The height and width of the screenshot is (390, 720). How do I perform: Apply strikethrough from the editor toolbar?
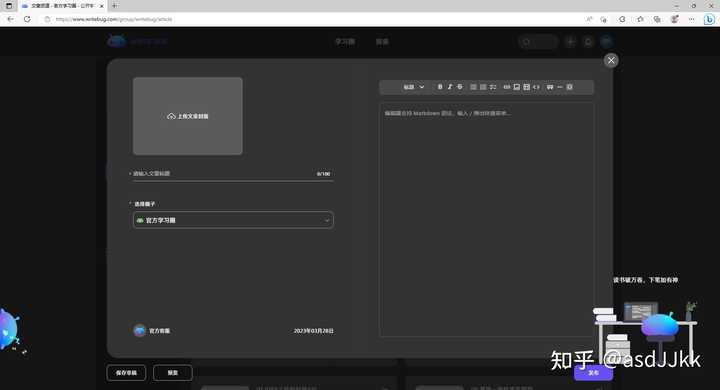(x=460, y=87)
